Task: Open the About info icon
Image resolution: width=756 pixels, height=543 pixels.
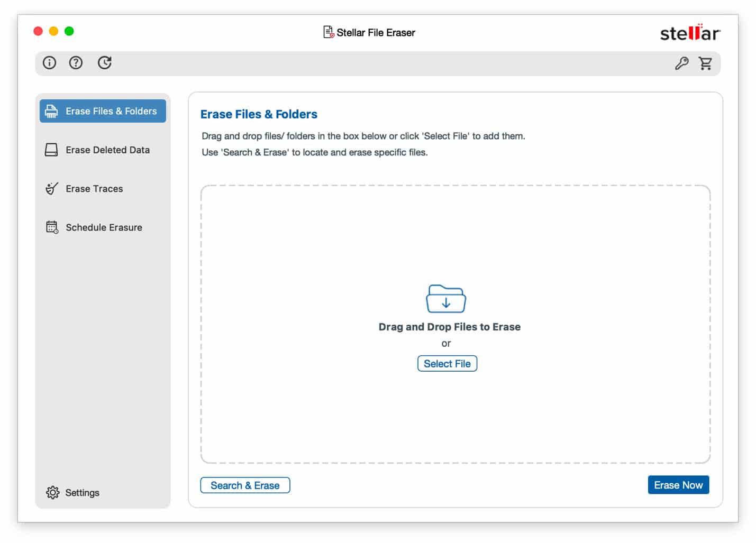Action: pos(49,63)
